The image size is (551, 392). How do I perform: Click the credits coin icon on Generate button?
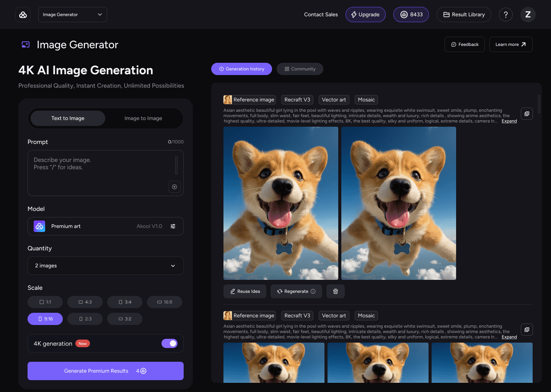(x=143, y=371)
